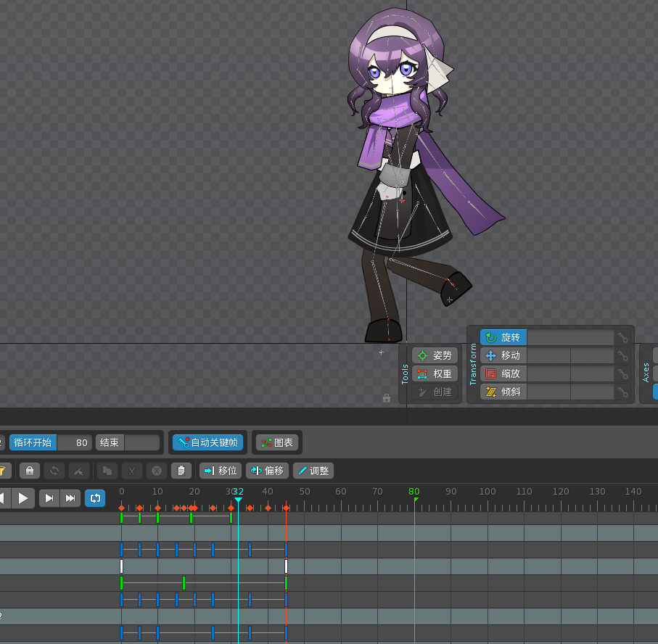
Task: Open the 图表 graph view
Action: coord(277,442)
